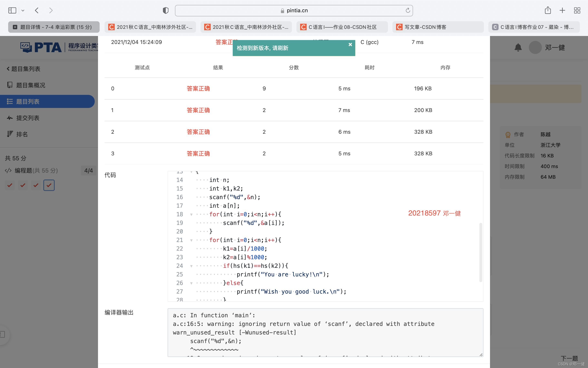Collapse the code fold at line 18
The image size is (588, 368).
192,215
